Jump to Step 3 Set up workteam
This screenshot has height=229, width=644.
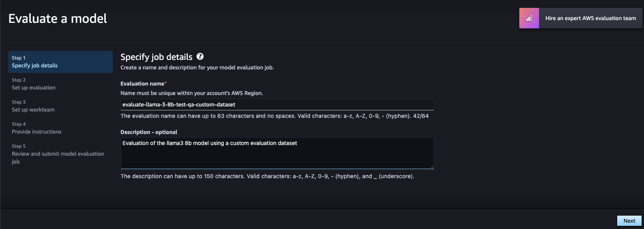(60, 106)
